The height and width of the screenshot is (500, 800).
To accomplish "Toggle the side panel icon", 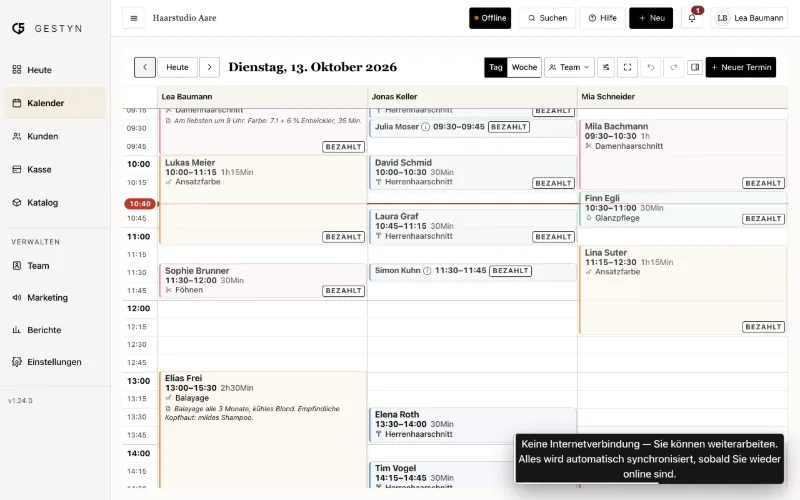I will pyautogui.click(x=695, y=67).
